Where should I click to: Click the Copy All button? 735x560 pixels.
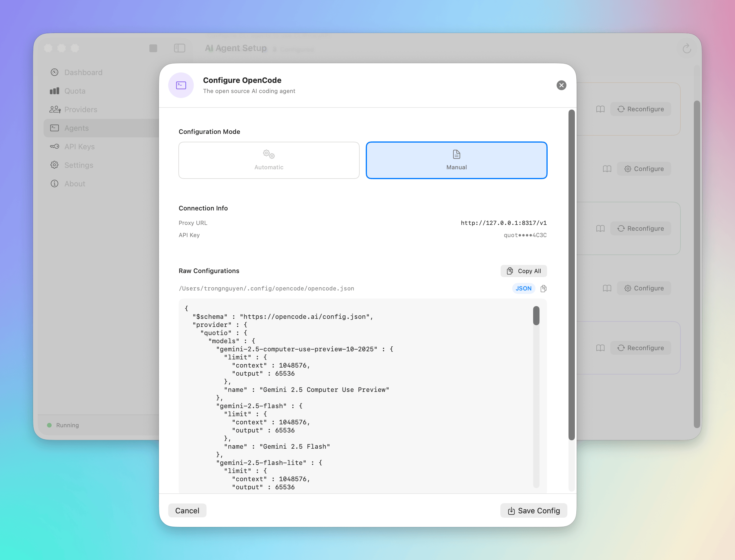pos(524,271)
